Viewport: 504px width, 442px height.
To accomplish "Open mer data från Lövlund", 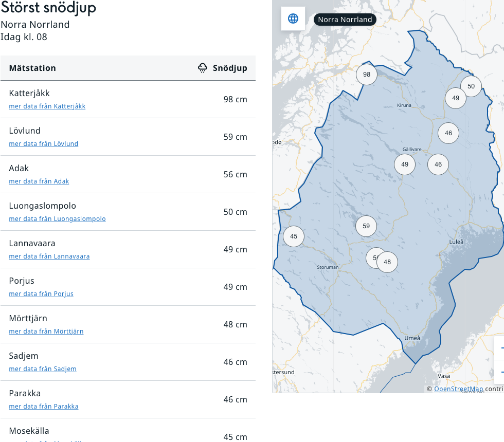I will [x=44, y=144].
